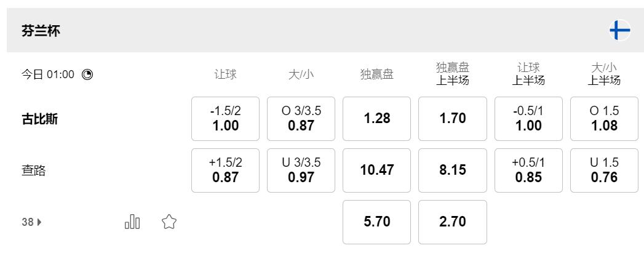
Task: Bet 查路 to win at 10.47
Action: pos(377,170)
